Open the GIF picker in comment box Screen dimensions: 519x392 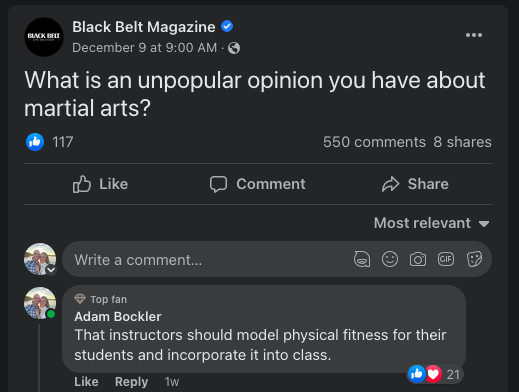pos(446,259)
